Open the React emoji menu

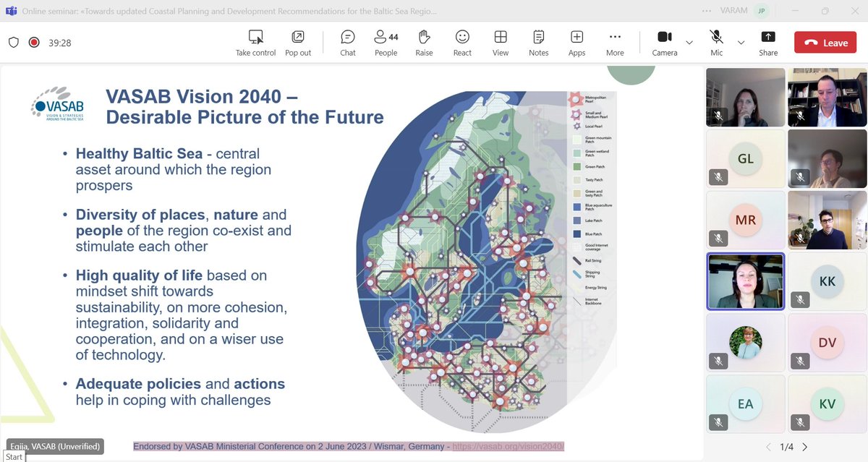click(462, 43)
